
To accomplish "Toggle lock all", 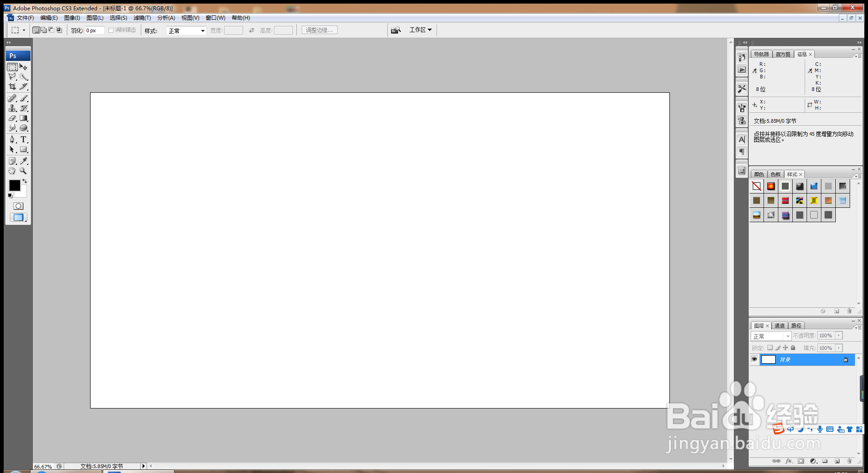I will point(793,348).
